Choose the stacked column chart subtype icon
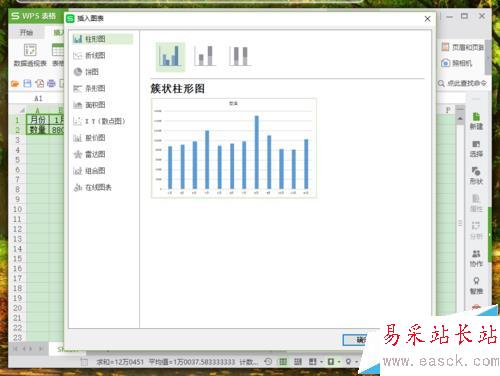500x376 pixels. pyautogui.click(x=205, y=56)
